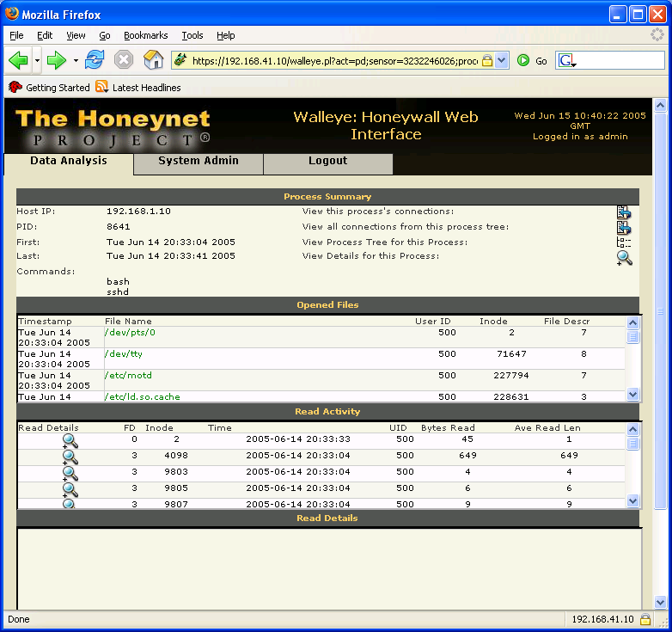
Task: Click the Stop loading icon
Action: (x=124, y=60)
